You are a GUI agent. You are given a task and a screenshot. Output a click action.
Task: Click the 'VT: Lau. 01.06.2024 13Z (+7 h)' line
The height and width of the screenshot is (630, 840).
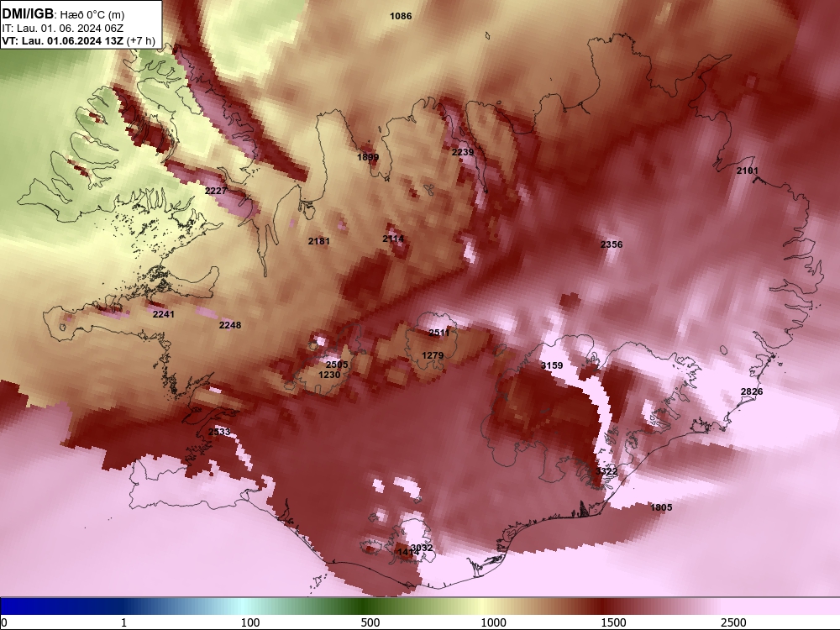point(78,41)
